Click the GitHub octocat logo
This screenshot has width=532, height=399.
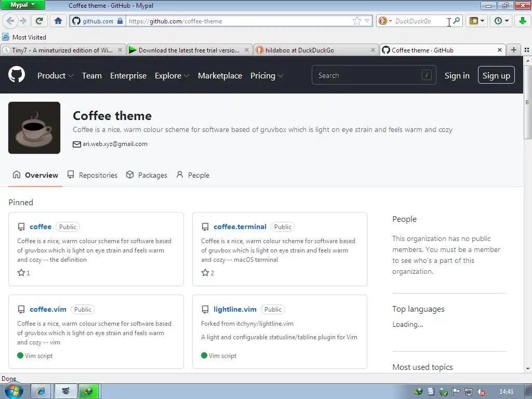pos(17,75)
